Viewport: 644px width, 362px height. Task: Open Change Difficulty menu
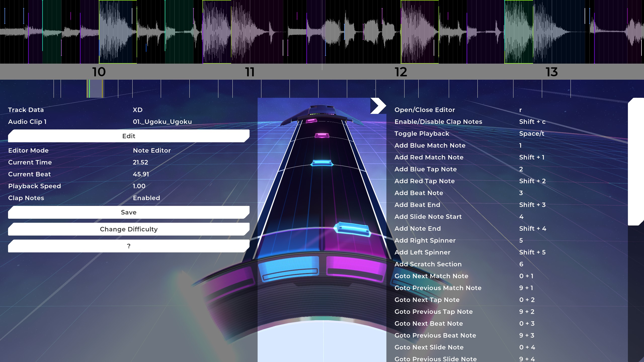129,229
